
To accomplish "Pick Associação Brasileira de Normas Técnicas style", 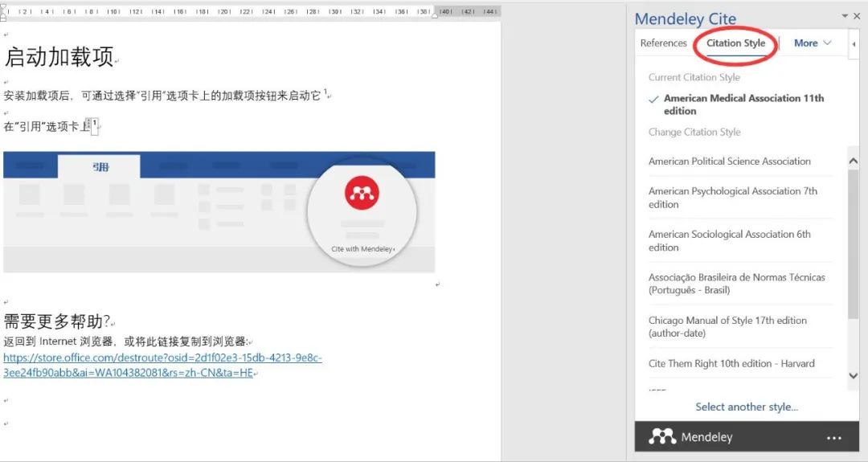I will coord(736,284).
